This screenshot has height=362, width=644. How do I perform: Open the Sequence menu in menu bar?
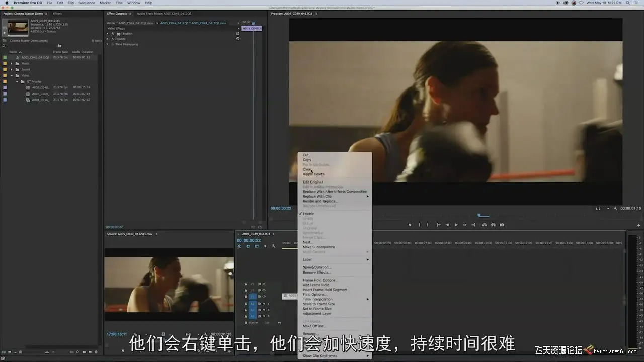pos(87,3)
